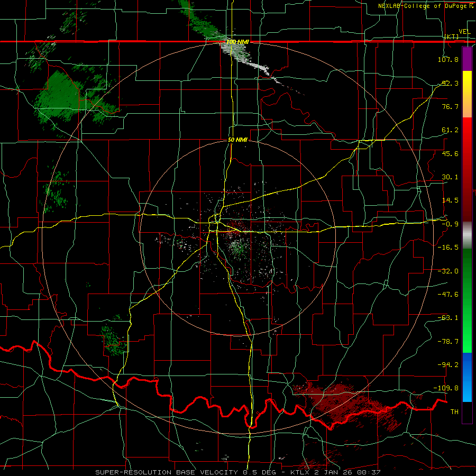Select the -63.1 scale value
Viewport: 476px width, 476px height.
448,318
